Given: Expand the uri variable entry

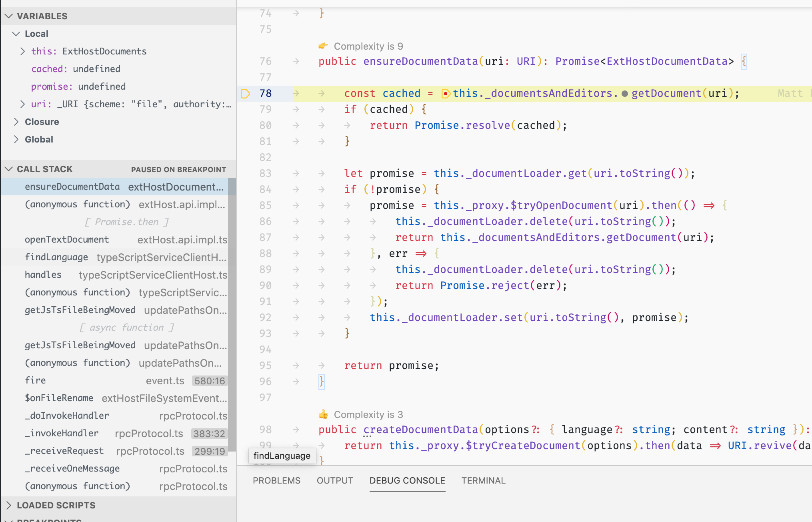Looking at the screenshot, I should pos(22,104).
